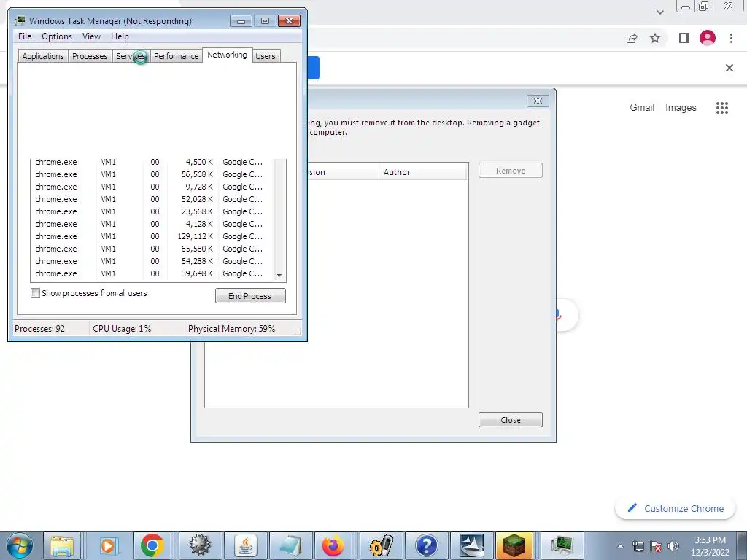Expand Chrome's tab search chevron
The width and height of the screenshot is (747, 560).
[x=659, y=12]
